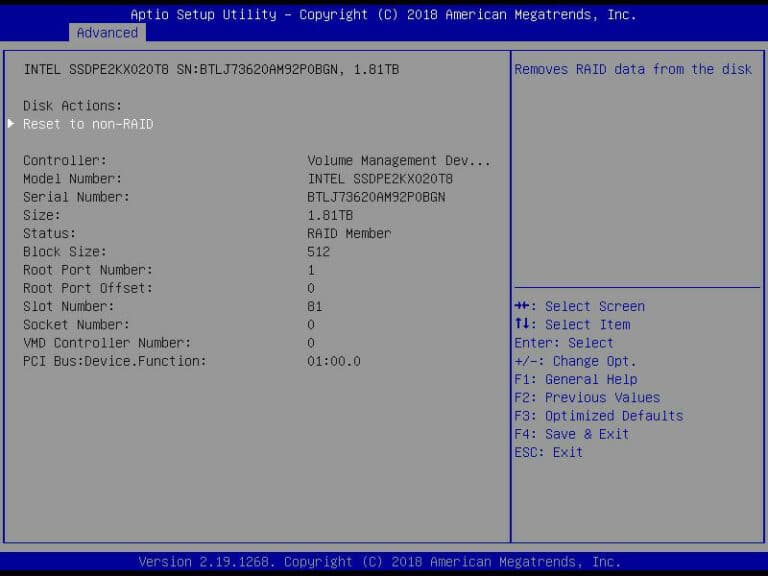768x576 pixels.
Task: Click the RAID Member status value
Action: click(x=349, y=233)
